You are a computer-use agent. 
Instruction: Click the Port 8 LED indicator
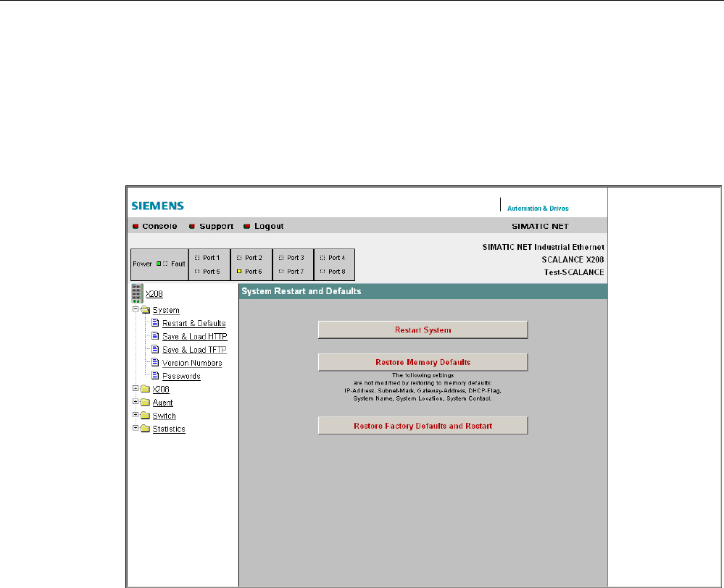tap(323, 272)
